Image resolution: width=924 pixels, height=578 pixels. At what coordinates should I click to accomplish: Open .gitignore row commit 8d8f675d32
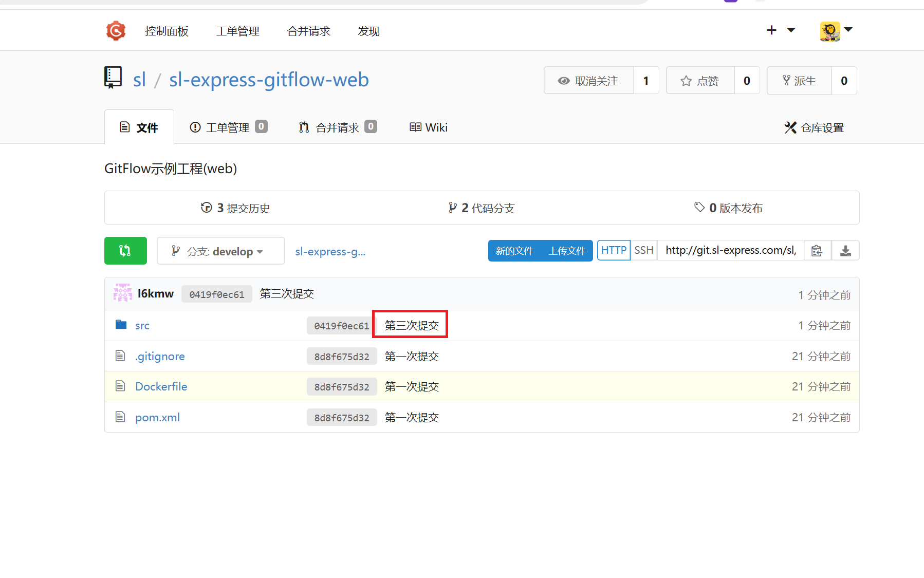coord(342,356)
